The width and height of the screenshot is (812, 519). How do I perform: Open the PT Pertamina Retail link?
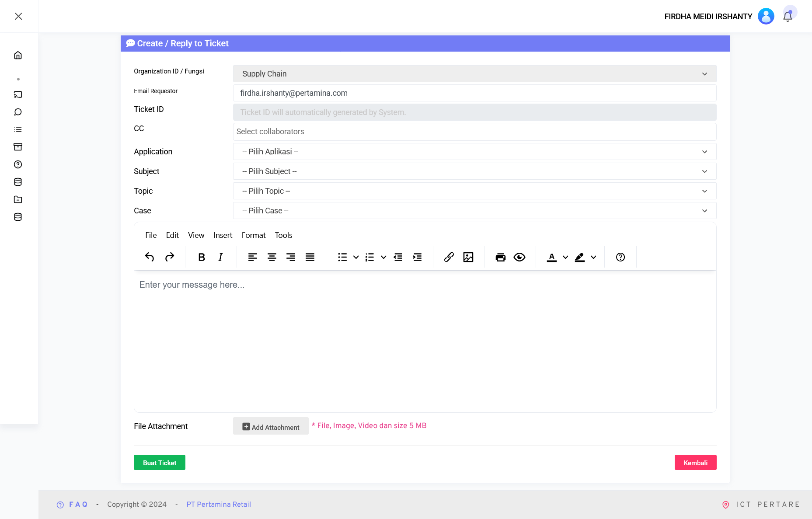click(x=219, y=505)
